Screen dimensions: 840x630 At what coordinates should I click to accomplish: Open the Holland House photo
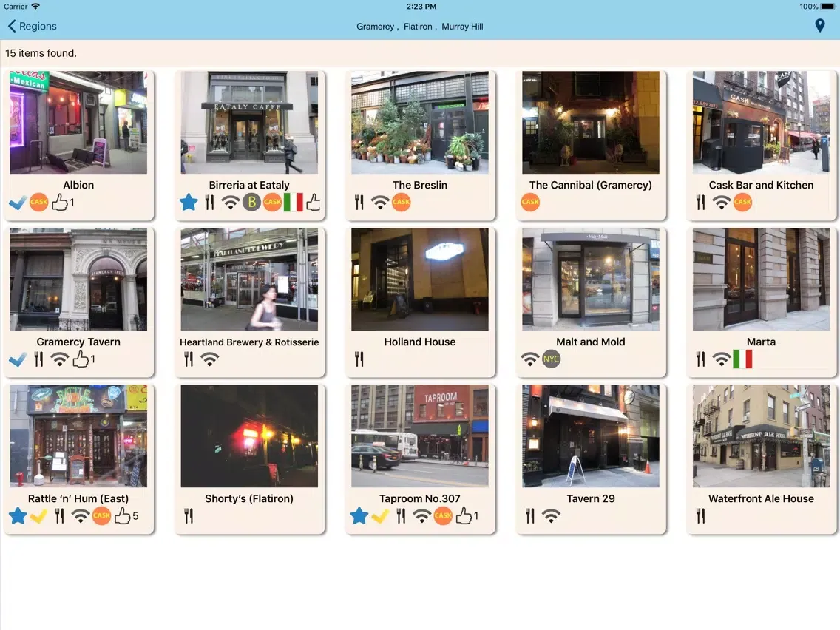(x=420, y=279)
